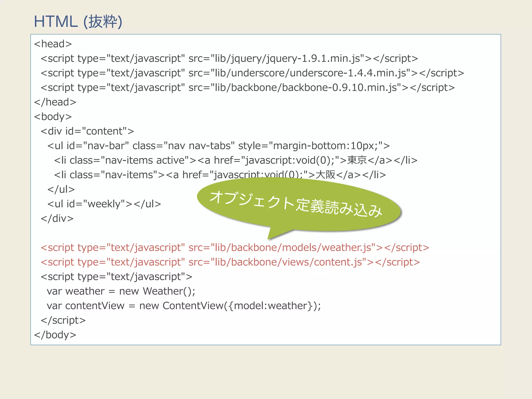The height and width of the screenshot is (399, 532).
Task: Select the underscore-1.4.4.min.js script line
Action: pos(252,73)
